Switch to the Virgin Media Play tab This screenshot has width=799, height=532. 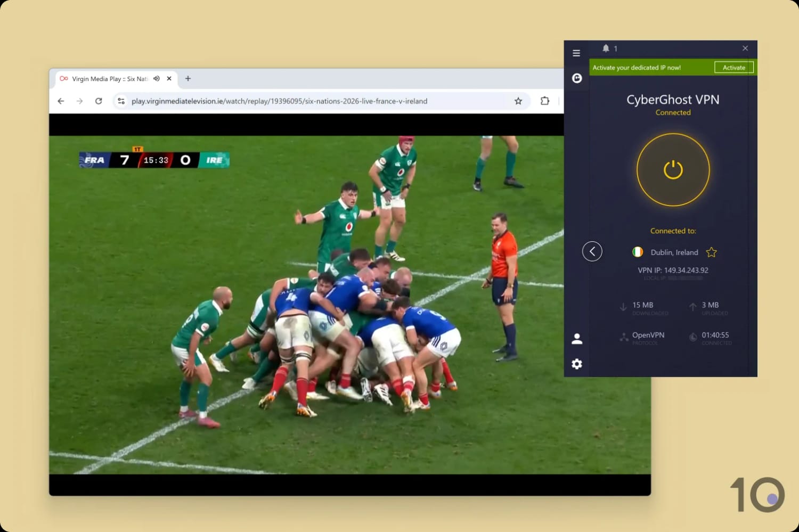click(107, 78)
